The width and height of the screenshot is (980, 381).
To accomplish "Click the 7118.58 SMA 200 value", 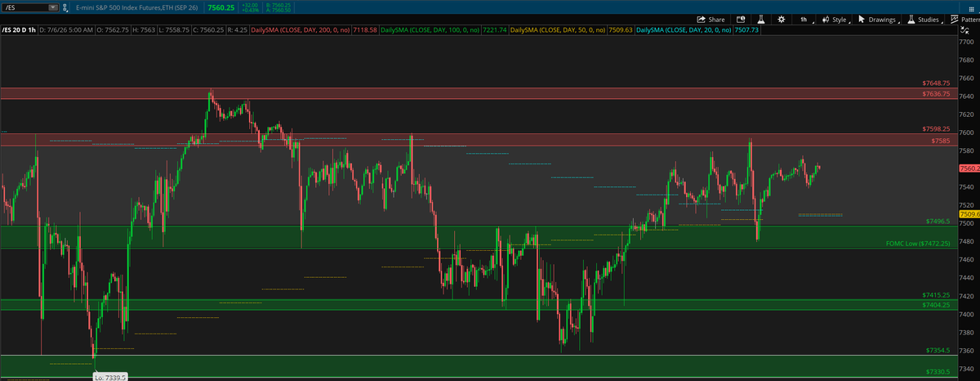I will tap(365, 30).
